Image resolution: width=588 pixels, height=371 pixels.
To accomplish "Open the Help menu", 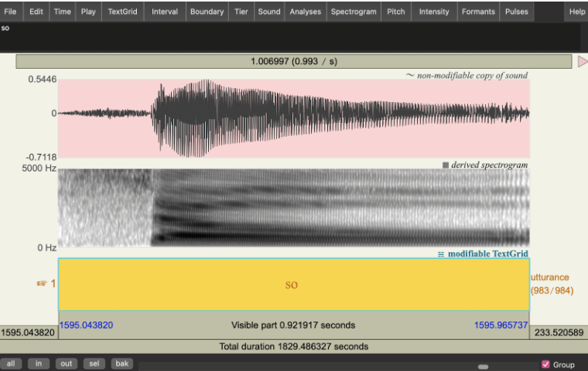I will (576, 12).
